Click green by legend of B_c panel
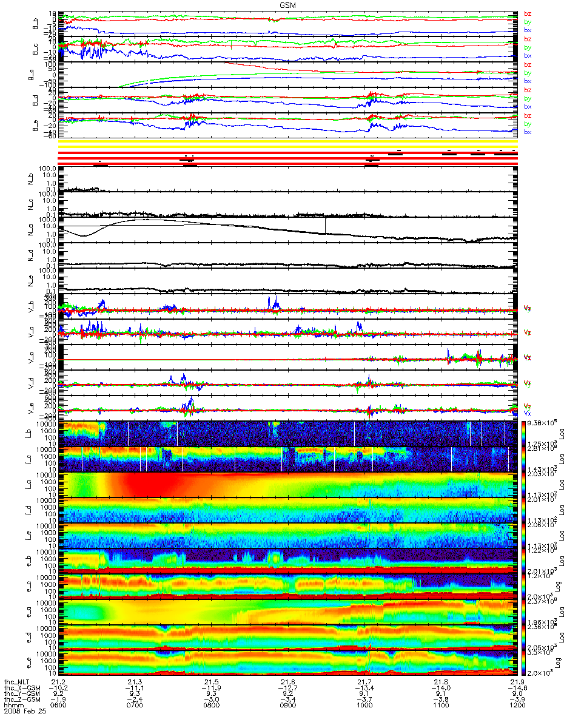This screenshot has height=728, width=564. pyautogui.click(x=528, y=47)
